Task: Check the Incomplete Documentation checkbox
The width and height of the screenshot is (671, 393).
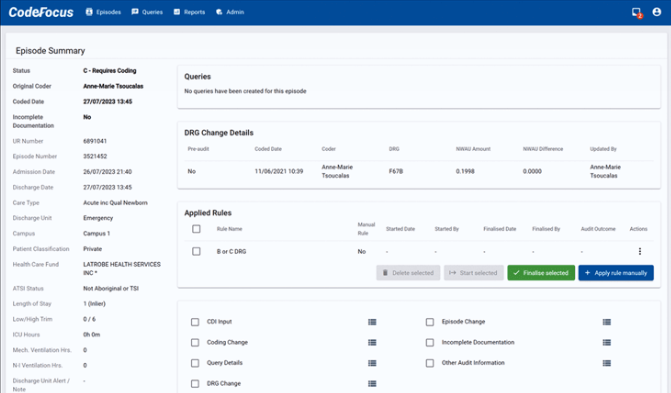Action: pyautogui.click(x=430, y=342)
